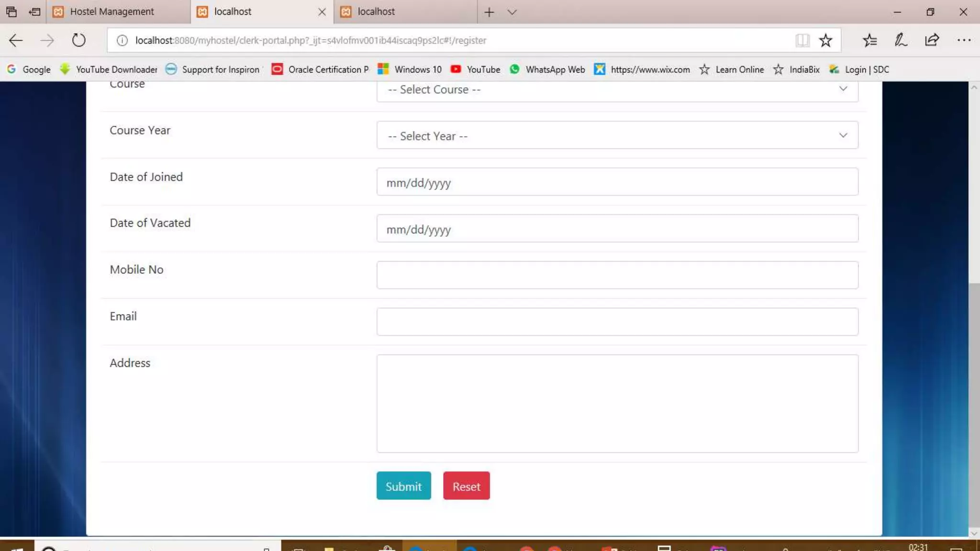The image size is (980, 551).
Task: Click the page vertical scrollbar thumb
Action: pyautogui.click(x=974, y=404)
